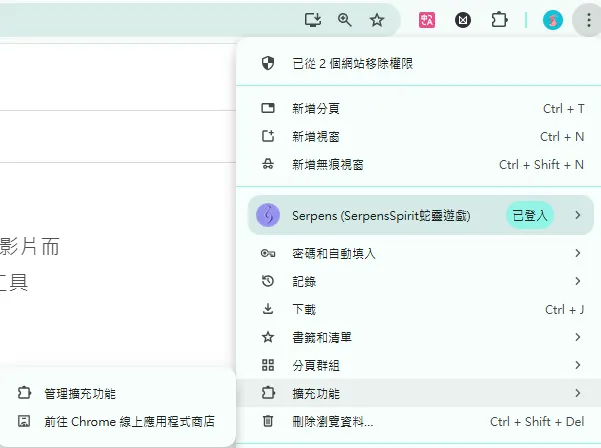Expand the 記錄 submenu arrow
Image resolution: width=601 pixels, height=448 pixels.
tap(578, 281)
